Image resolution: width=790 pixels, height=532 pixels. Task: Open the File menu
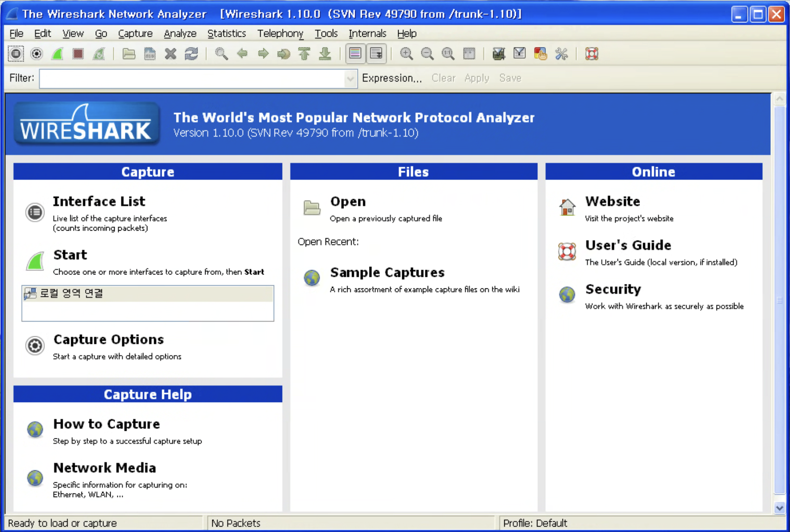point(16,34)
